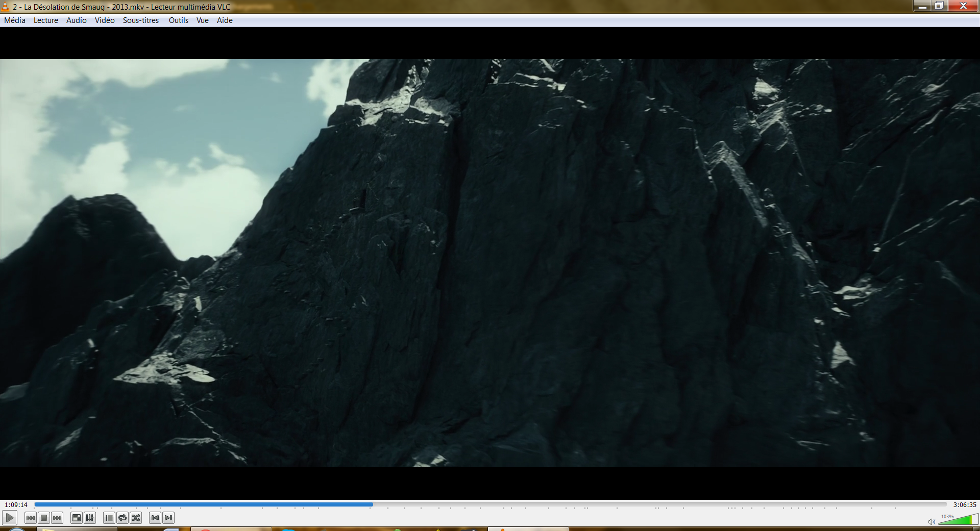
Task: Jump to previous media with the rewind button
Action: tap(31, 518)
